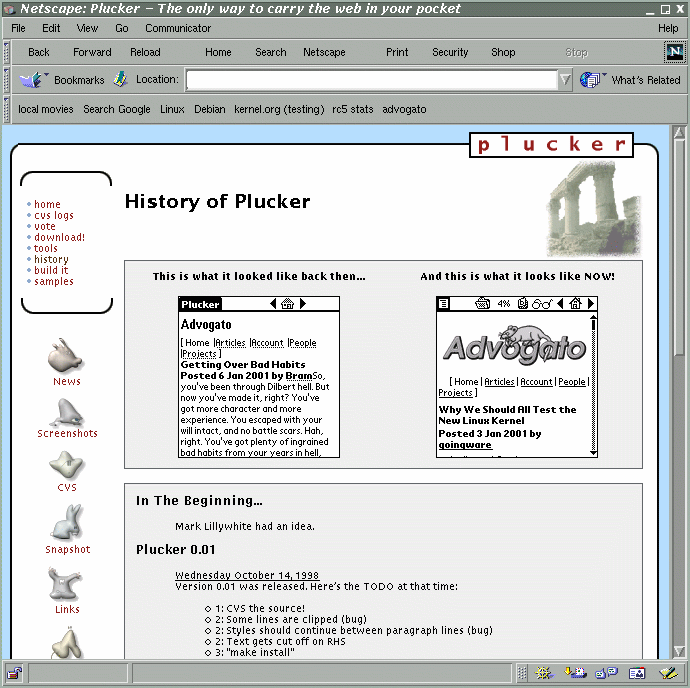This screenshot has width=690, height=688.
Task: Click the page scrollbar down arrow
Action: point(679,651)
